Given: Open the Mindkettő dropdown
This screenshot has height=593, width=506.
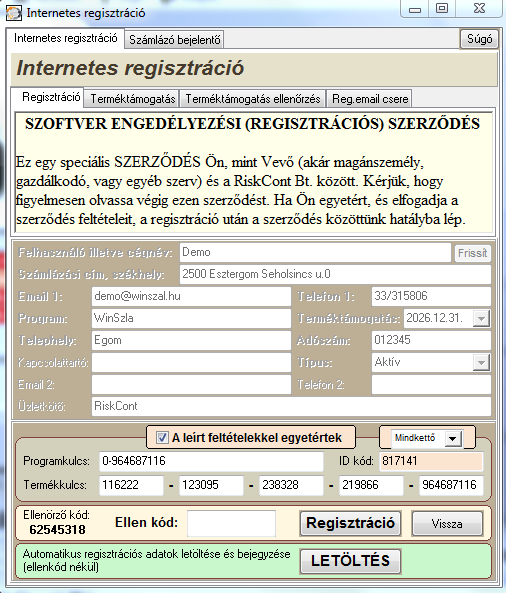Looking at the screenshot, I should pos(453,439).
